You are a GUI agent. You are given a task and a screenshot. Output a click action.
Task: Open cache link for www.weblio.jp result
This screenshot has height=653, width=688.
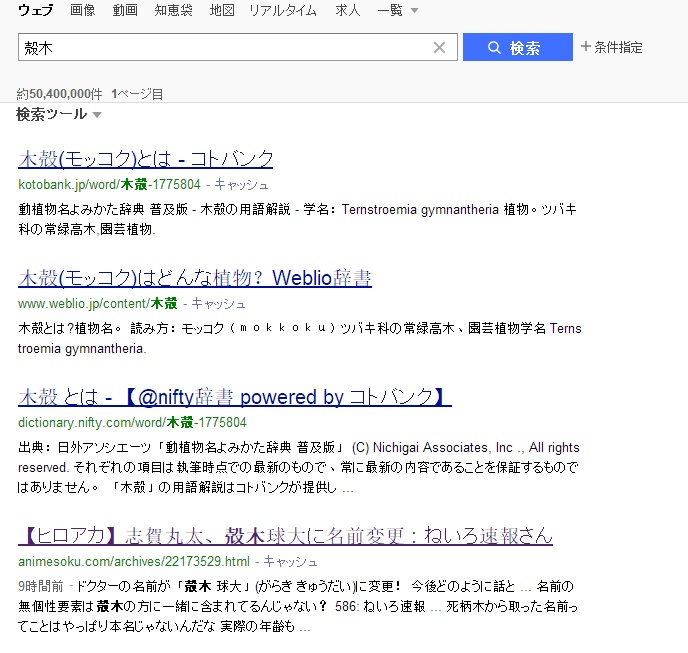point(218,304)
